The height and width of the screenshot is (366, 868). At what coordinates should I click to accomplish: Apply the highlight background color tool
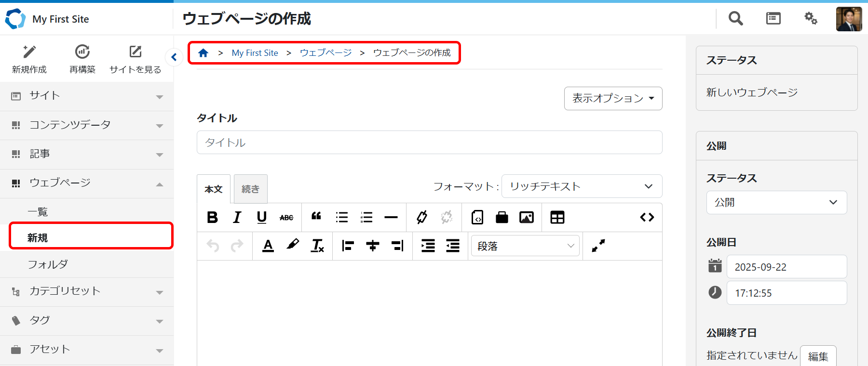292,245
